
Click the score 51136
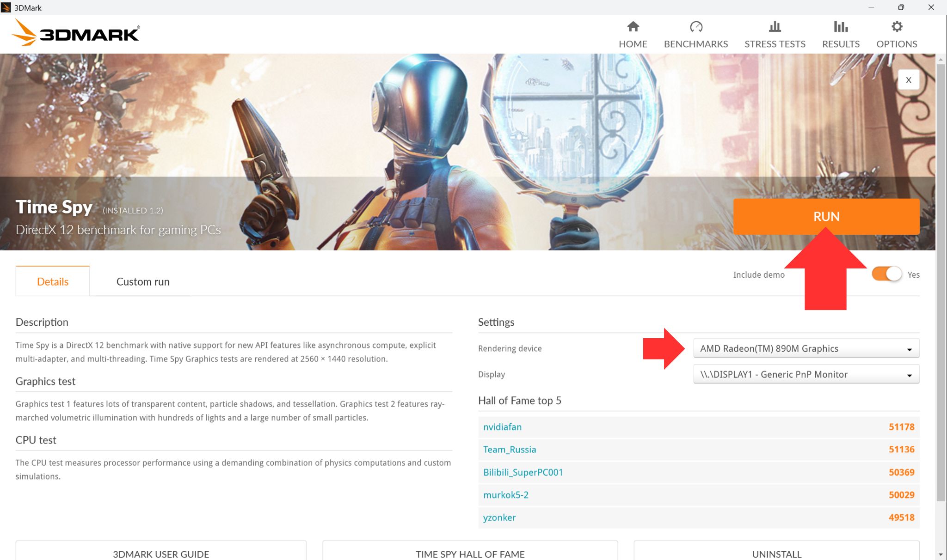(901, 450)
